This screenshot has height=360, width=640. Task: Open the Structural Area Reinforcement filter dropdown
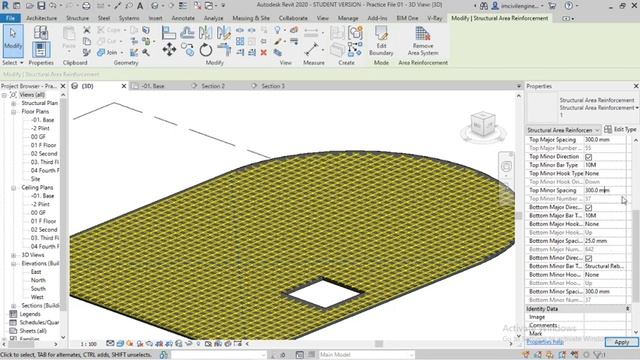coord(563,130)
